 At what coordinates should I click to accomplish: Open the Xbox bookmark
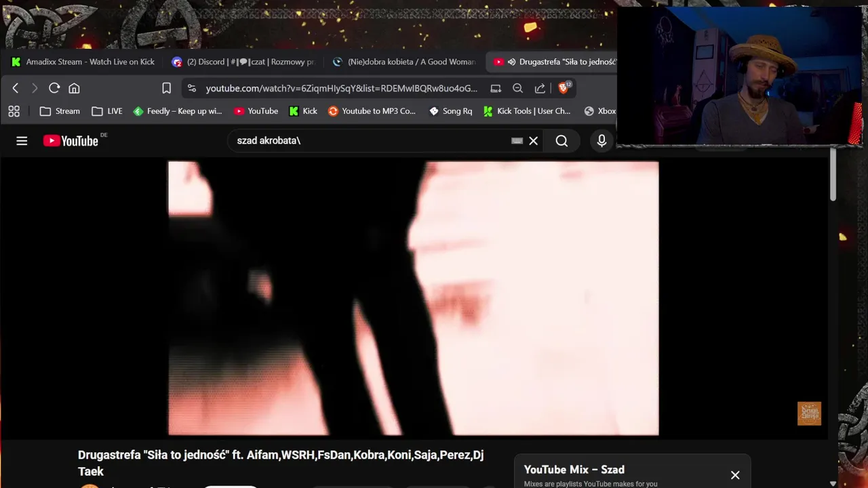600,111
